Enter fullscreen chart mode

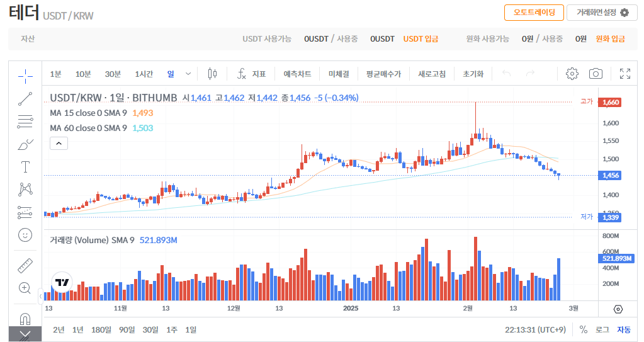click(624, 74)
